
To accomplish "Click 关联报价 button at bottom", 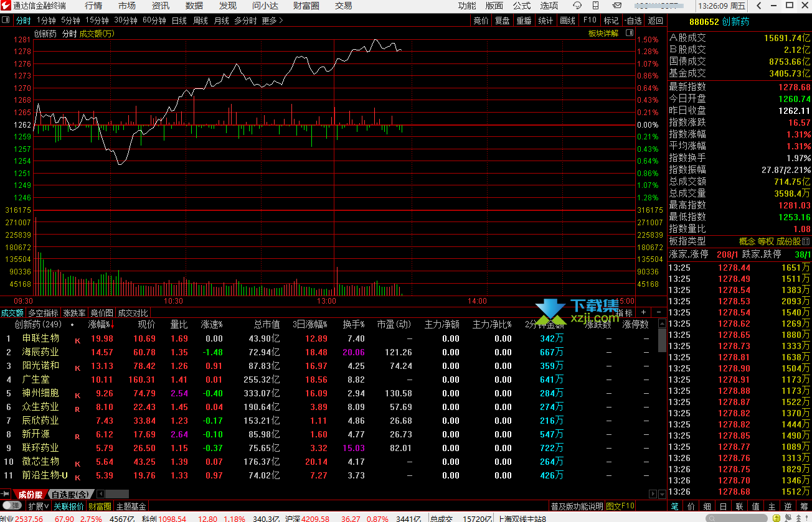I will pos(68,506).
